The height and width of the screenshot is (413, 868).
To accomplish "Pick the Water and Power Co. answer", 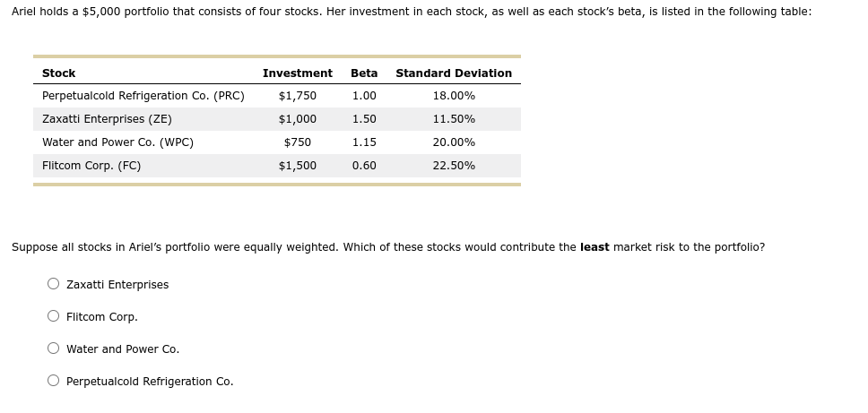I will click(x=53, y=348).
